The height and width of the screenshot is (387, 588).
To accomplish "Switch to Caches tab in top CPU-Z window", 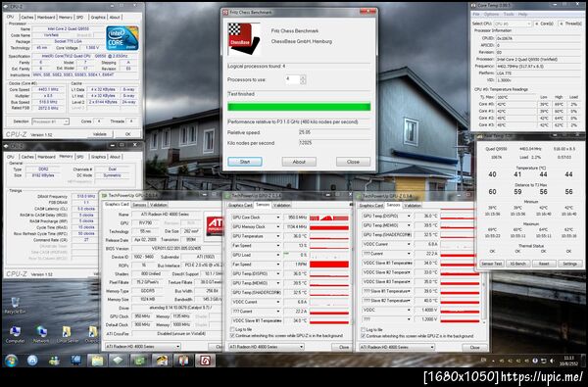I will (x=27, y=18).
